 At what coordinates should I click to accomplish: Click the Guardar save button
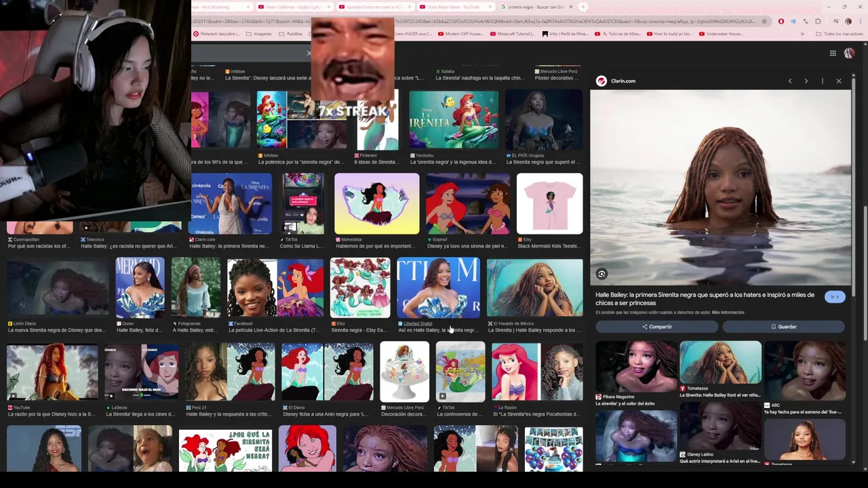pyautogui.click(x=783, y=327)
